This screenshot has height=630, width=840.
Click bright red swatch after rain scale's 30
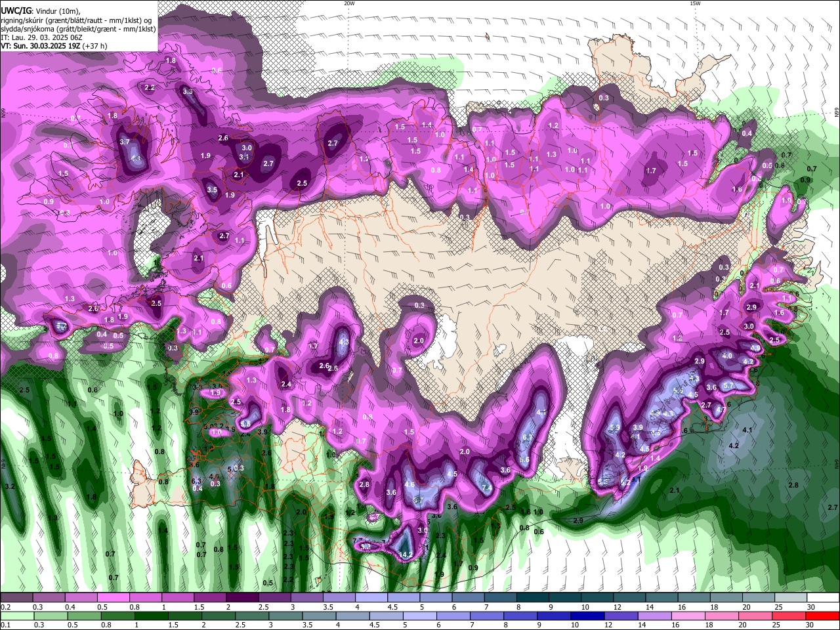point(823,616)
